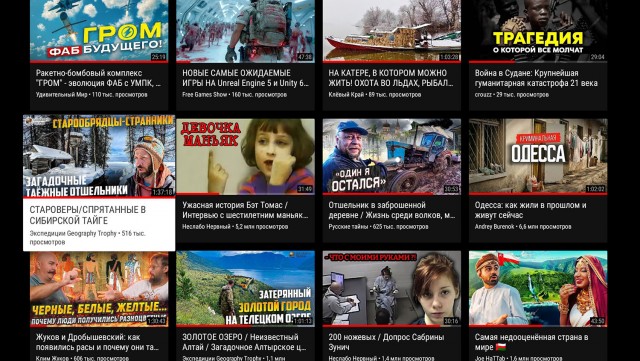Image resolution: width=640 pixels, height=361 pixels.
Task: Click the title Ракетно-бомбовый комплекс "ГРОМ"
Action: tap(98, 78)
